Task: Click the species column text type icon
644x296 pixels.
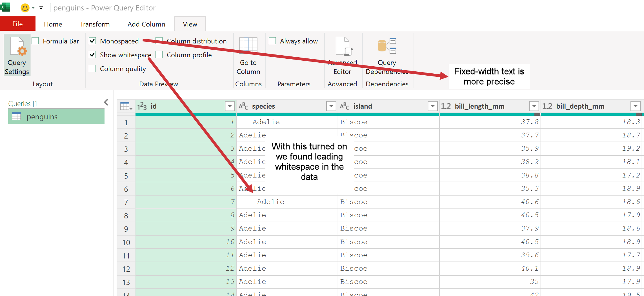Action: [243, 106]
